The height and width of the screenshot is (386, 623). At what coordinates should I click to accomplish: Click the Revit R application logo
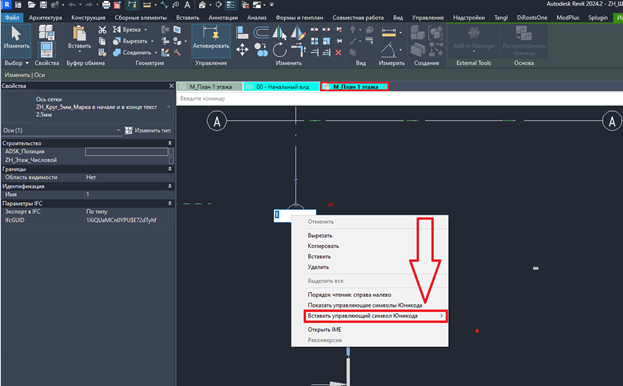point(6,5)
